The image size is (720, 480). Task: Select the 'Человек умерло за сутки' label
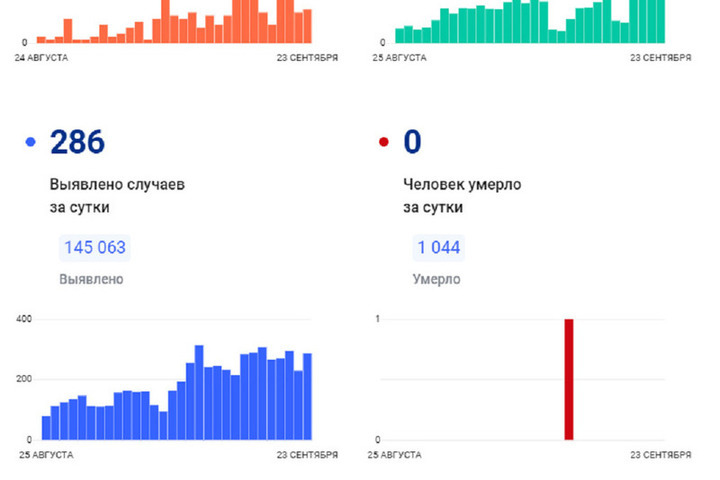click(x=462, y=196)
